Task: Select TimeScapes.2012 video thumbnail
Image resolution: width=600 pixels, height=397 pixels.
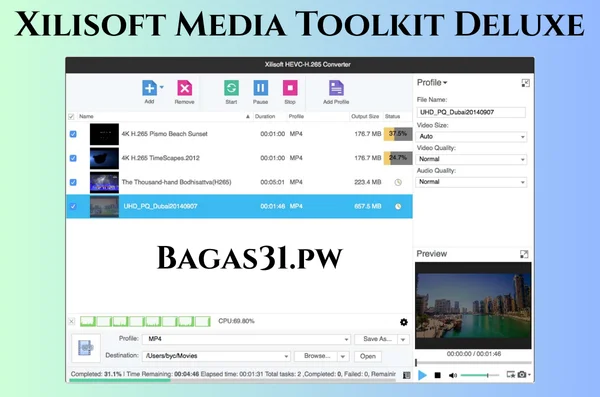Action: 104,158
